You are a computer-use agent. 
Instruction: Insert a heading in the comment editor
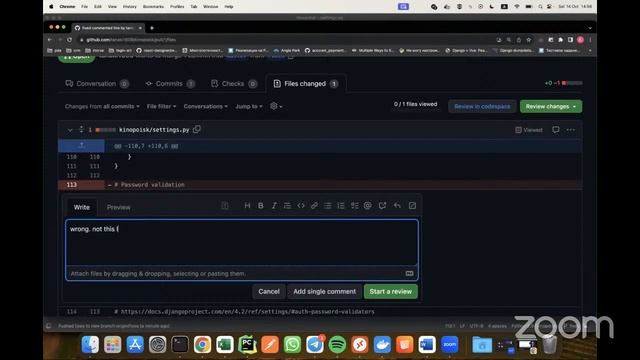[x=247, y=206]
